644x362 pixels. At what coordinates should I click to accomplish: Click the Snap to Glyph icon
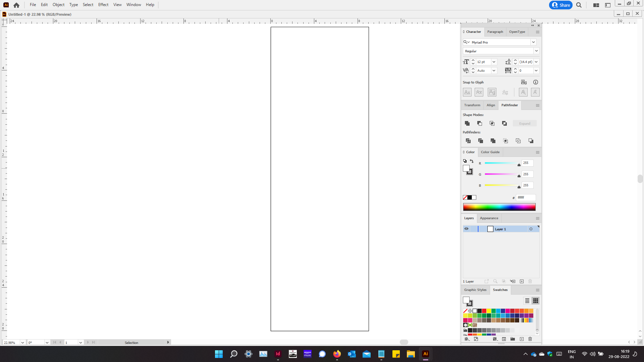(x=524, y=82)
